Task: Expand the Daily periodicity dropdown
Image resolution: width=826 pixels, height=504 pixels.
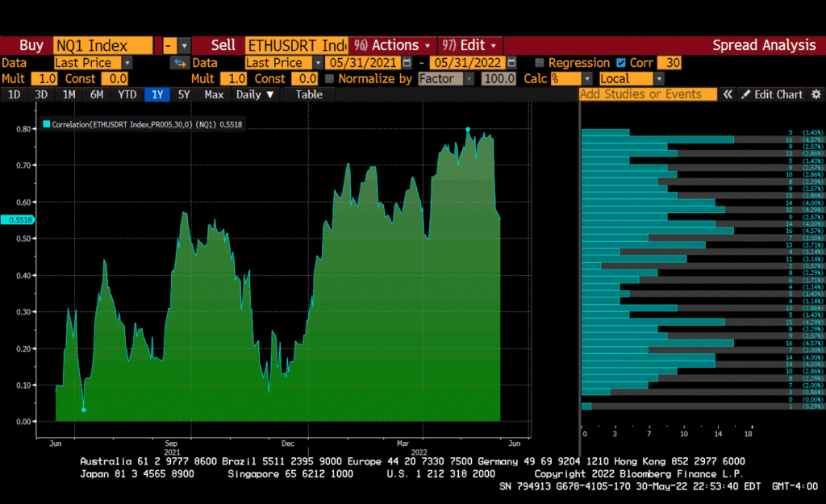Action: [254, 94]
